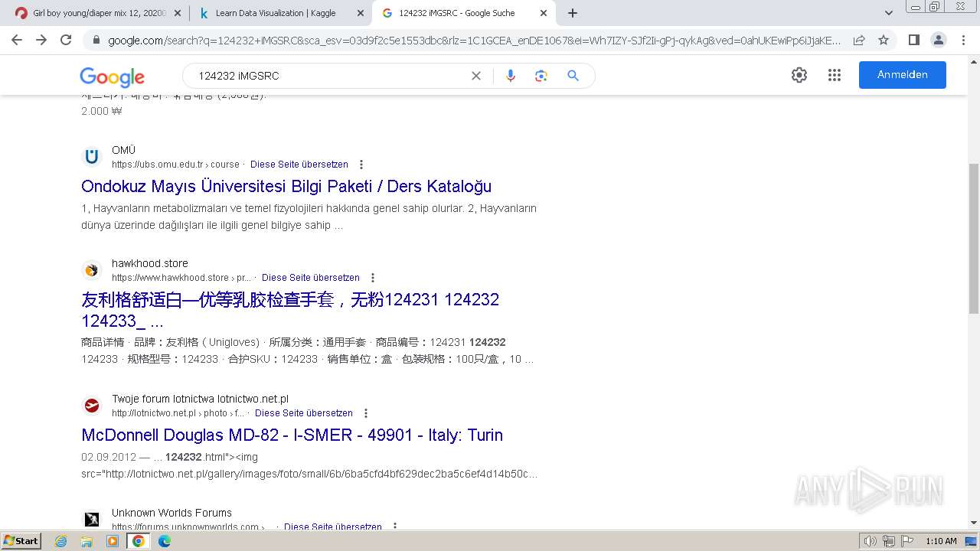Close the Kaggle tab
Viewport: 980px width, 551px height.
coord(361,13)
